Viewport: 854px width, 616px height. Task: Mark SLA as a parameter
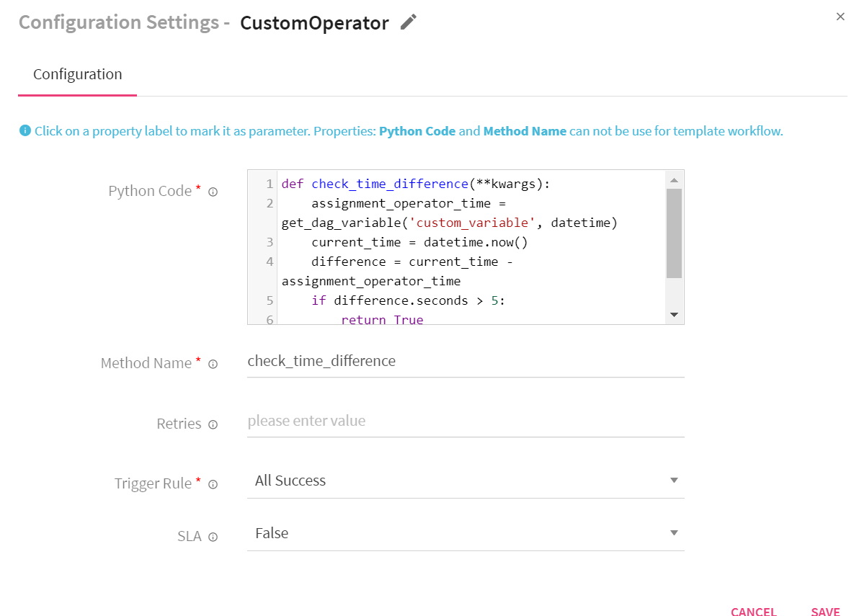pyautogui.click(x=189, y=536)
